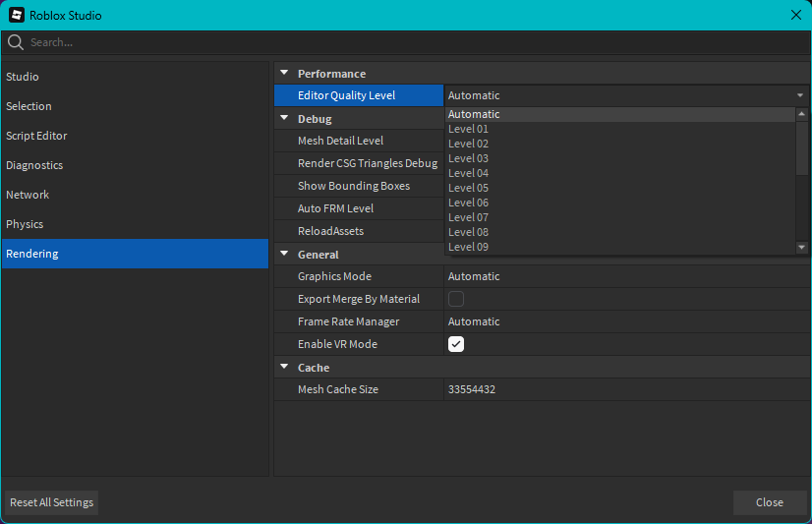This screenshot has height=524, width=812.
Task: Open the Studio settings category
Action: (135, 77)
